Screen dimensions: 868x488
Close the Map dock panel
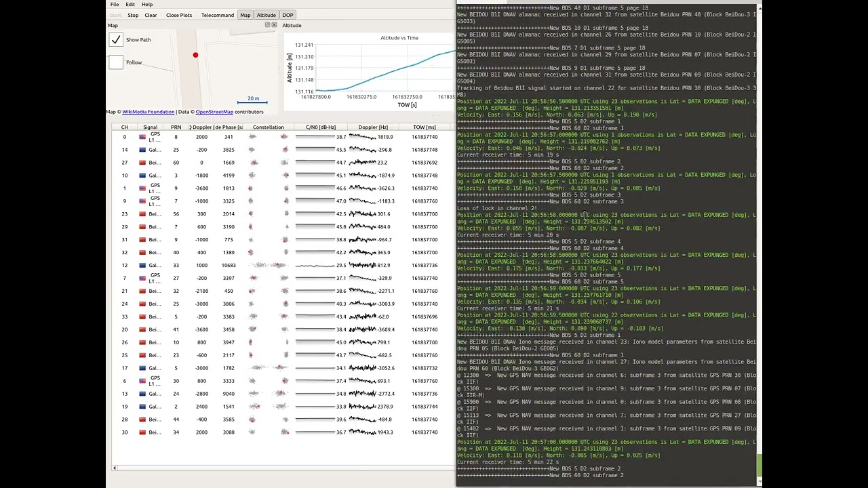tap(275, 25)
